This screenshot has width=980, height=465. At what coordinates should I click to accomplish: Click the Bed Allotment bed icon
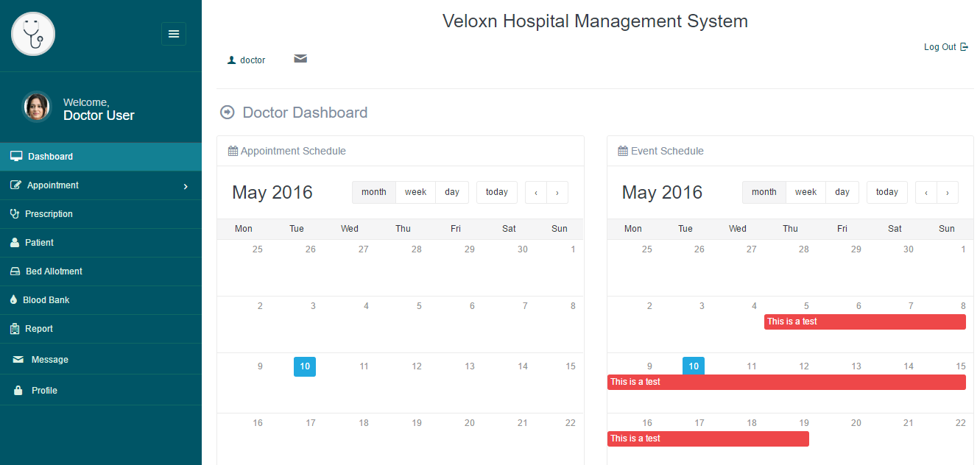15,271
